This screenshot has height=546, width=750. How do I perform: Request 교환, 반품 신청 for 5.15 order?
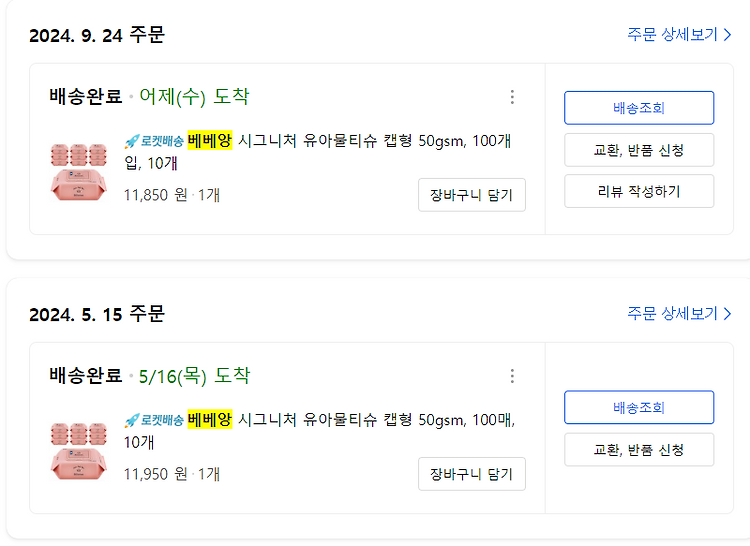coord(639,449)
